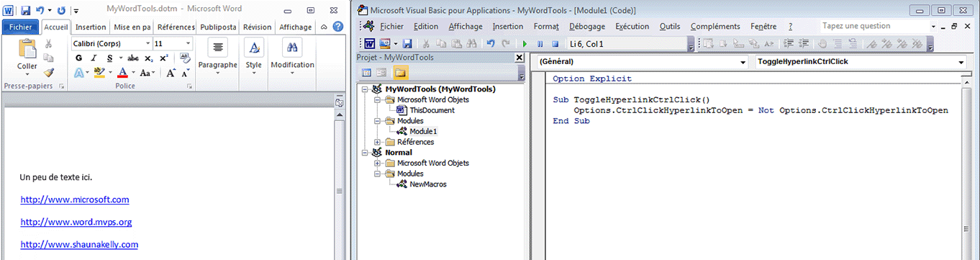The width and height of the screenshot is (980, 260).
Task: Toggle bold (G) formatting in Word
Action: click(78, 58)
